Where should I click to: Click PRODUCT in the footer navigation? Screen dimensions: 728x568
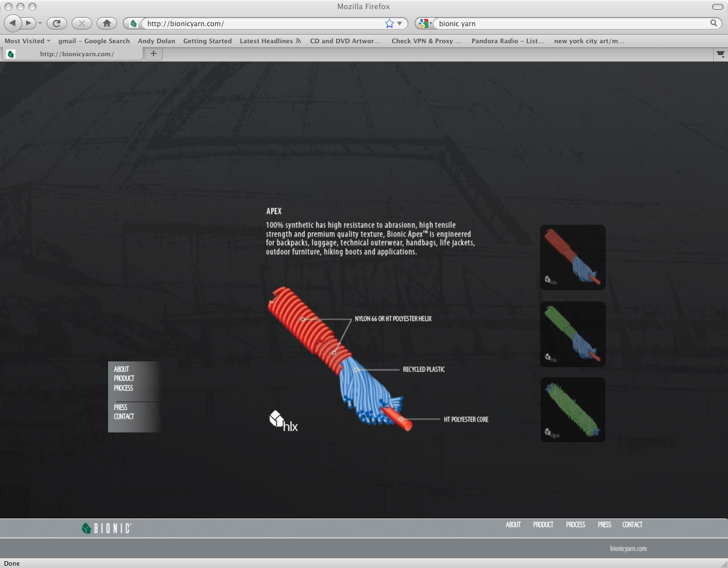(x=543, y=525)
